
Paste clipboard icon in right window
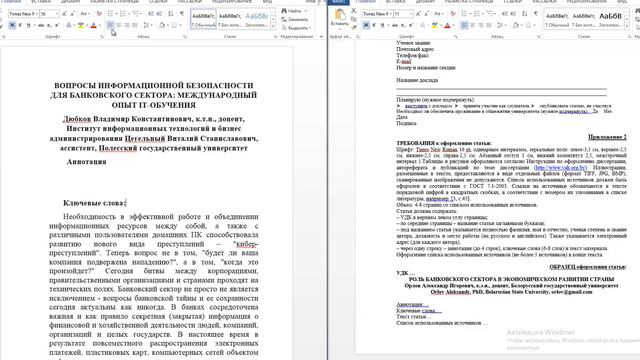pyautogui.click(x=340, y=15)
